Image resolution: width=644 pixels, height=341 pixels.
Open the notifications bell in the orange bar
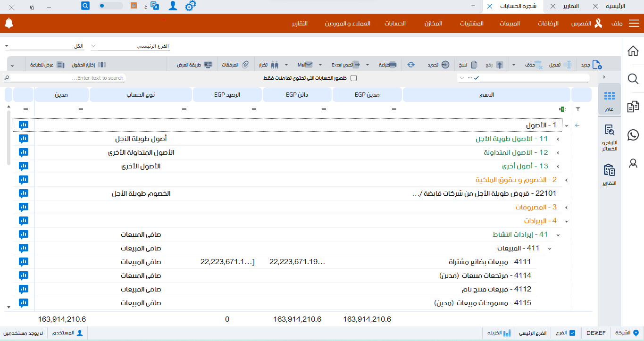tap(8, 22)
